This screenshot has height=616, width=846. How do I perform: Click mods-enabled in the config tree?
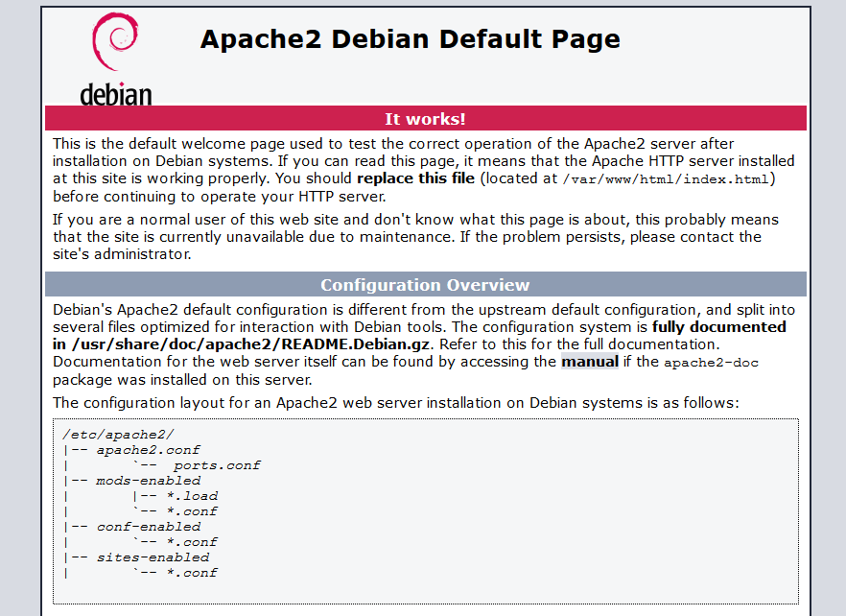pos(149,481)
